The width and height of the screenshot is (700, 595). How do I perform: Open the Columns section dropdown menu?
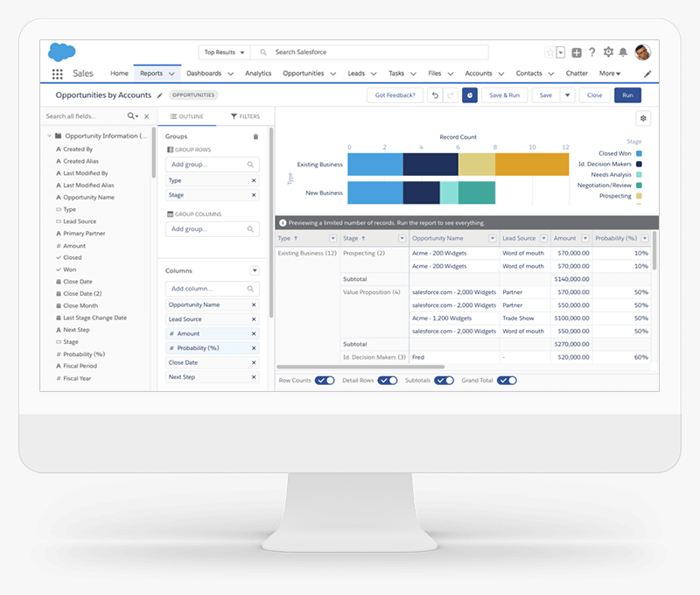255,270
